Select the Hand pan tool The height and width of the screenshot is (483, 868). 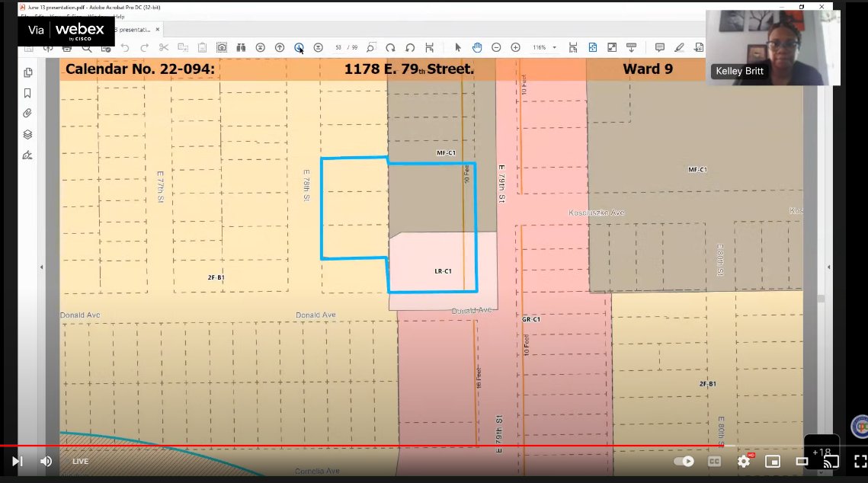tap(476, 47)
